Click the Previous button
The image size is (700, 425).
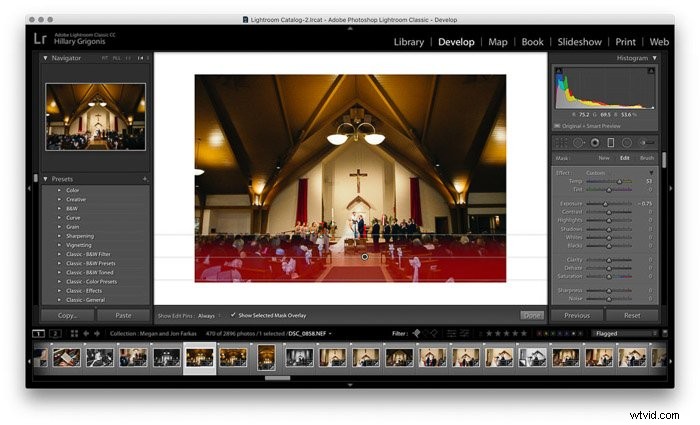pyautogui.click(x=577, y=315)
